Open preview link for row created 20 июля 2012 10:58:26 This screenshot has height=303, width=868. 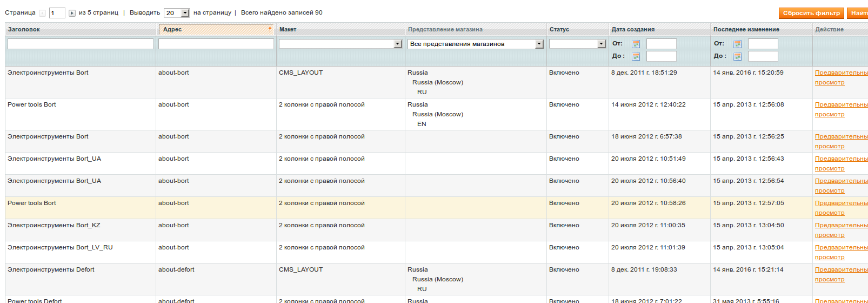tap(841, 208)
